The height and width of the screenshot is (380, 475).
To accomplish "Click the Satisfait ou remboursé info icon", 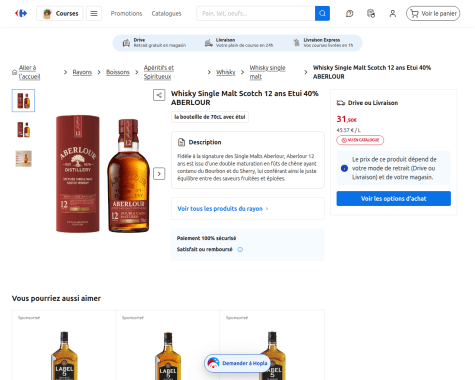I will [x=240, y=249].
